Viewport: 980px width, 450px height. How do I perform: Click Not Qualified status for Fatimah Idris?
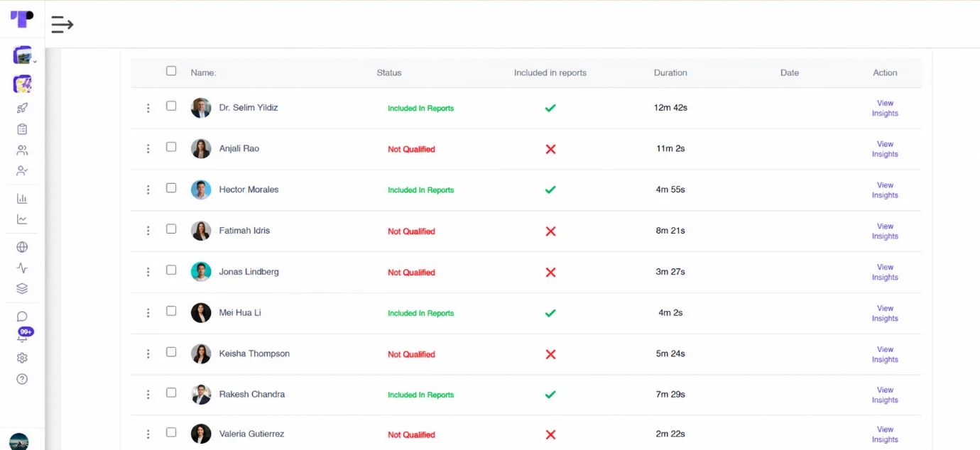(x=411, y=231)
